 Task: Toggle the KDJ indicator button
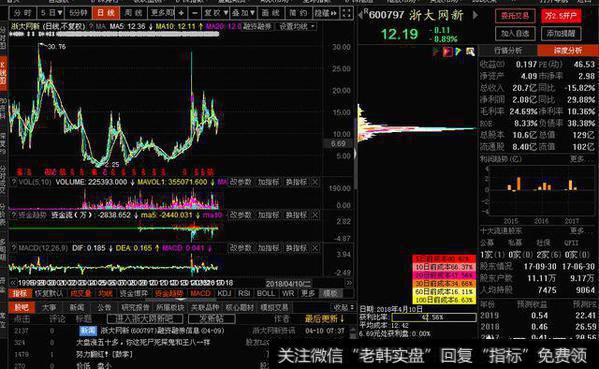pyautogui.click(x=224, y=293)
